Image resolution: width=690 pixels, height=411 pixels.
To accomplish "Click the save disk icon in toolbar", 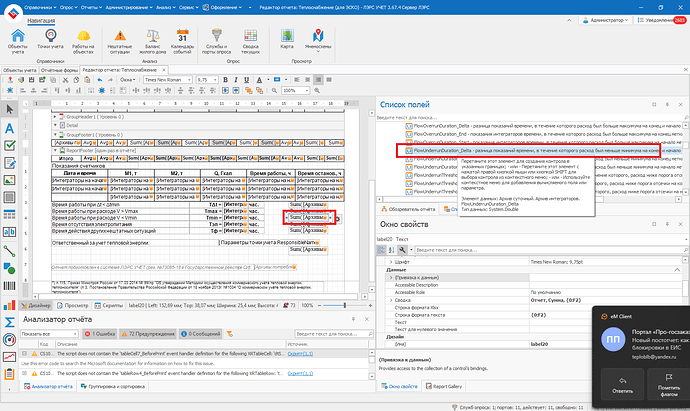I will [x=31, y=80].
